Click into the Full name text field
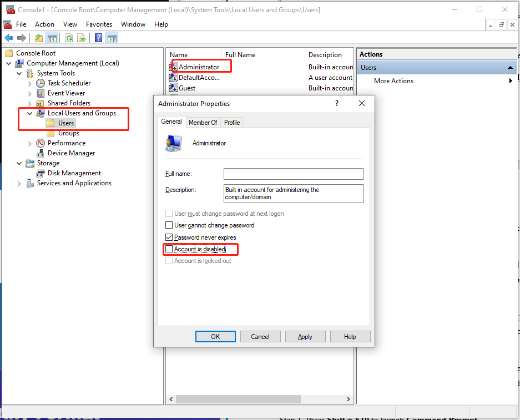Screen dimensions: 520x420 (293, 174)
